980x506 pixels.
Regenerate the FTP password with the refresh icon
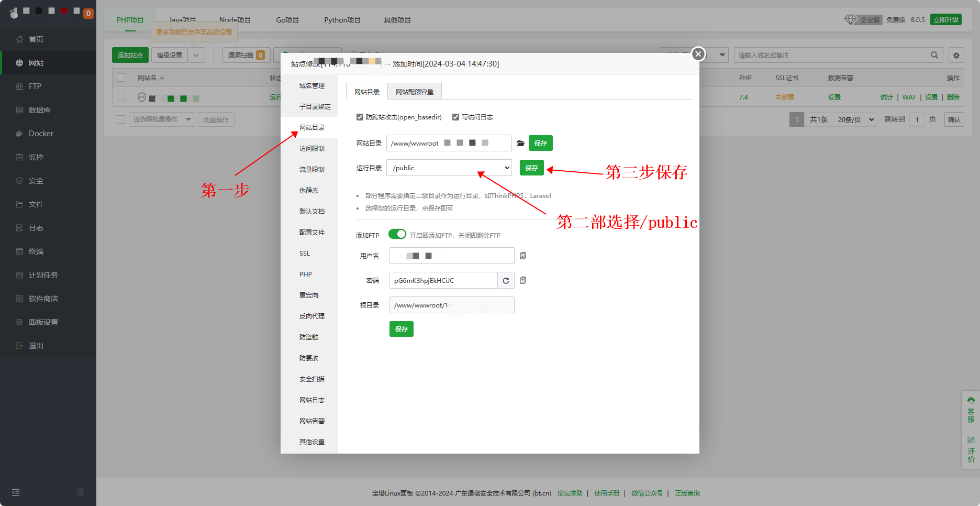point(506,280)
